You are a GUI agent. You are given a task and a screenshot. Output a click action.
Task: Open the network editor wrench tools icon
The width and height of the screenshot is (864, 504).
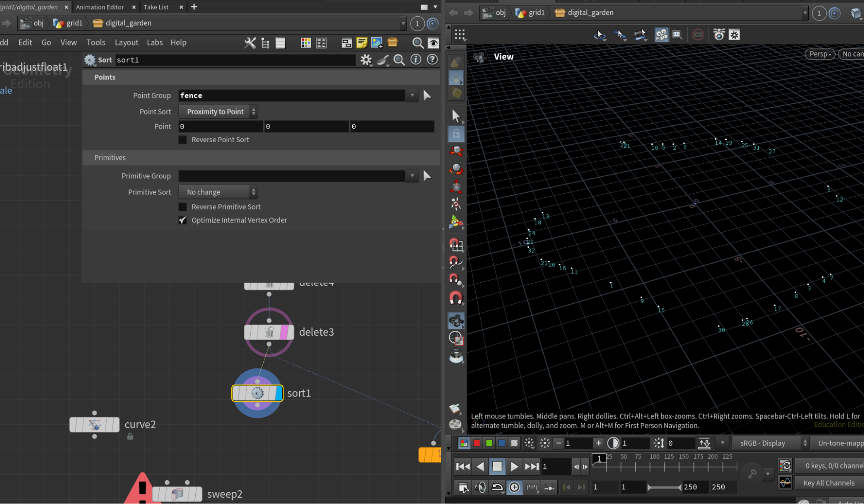pyautogui.click(x=250, y=43)
